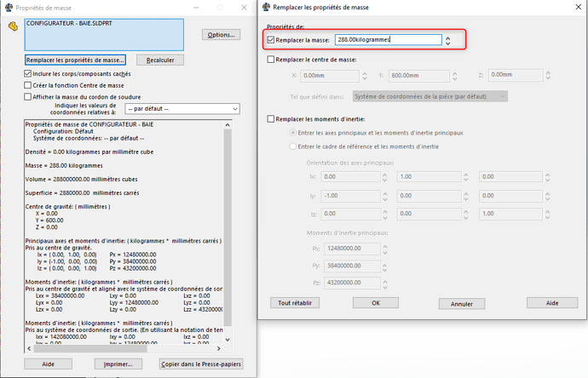The width and height of the screenshot is (588, 378).
Task: Close the Propriétés de masse window
Action: click(244, 8)
